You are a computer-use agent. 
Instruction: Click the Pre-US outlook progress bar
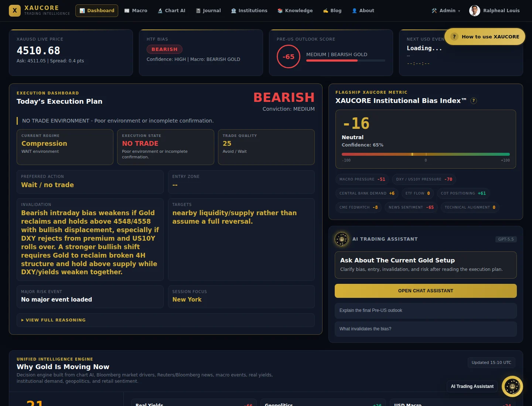tap(346, 61)
